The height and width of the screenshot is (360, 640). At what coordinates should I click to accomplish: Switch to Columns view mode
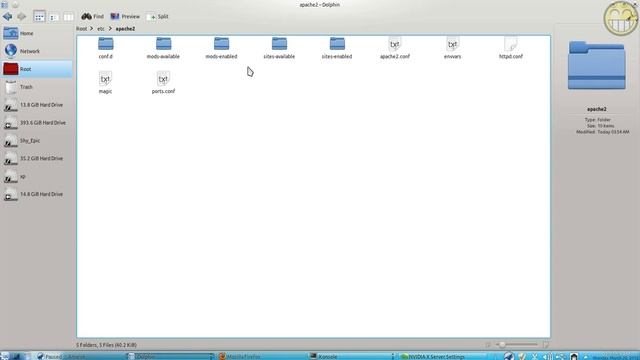click(68, 17)
